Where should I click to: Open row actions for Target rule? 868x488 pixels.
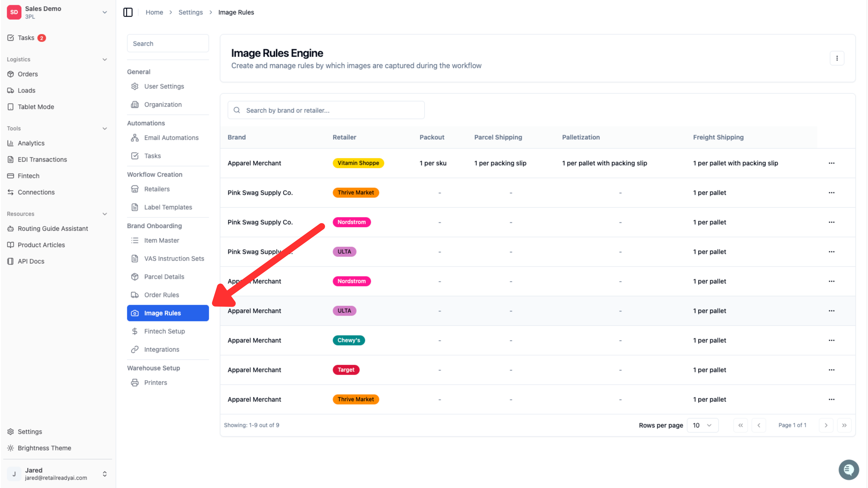click(831, 370)
